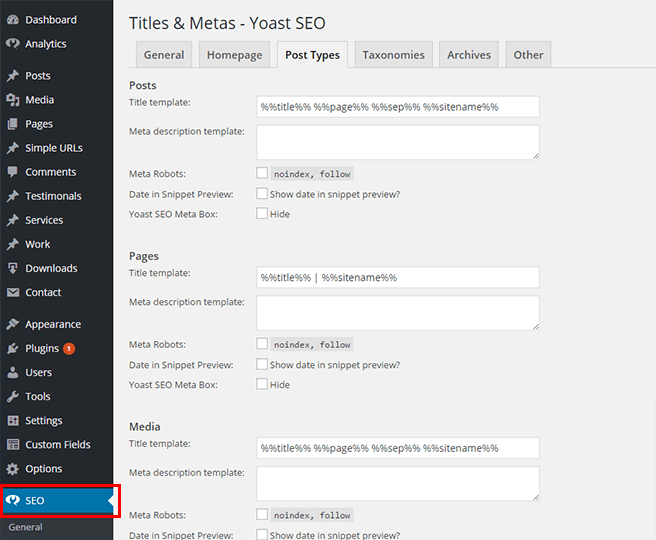This screenshot has height=540, width=656.
Task: Click the Options gear icon
Action: [13, 469]
